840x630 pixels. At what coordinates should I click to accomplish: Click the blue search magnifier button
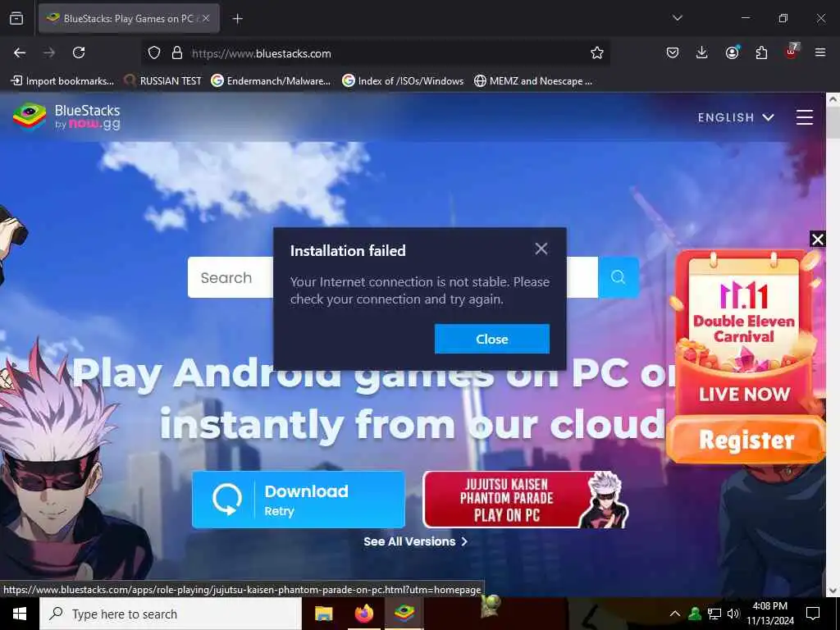619,277
